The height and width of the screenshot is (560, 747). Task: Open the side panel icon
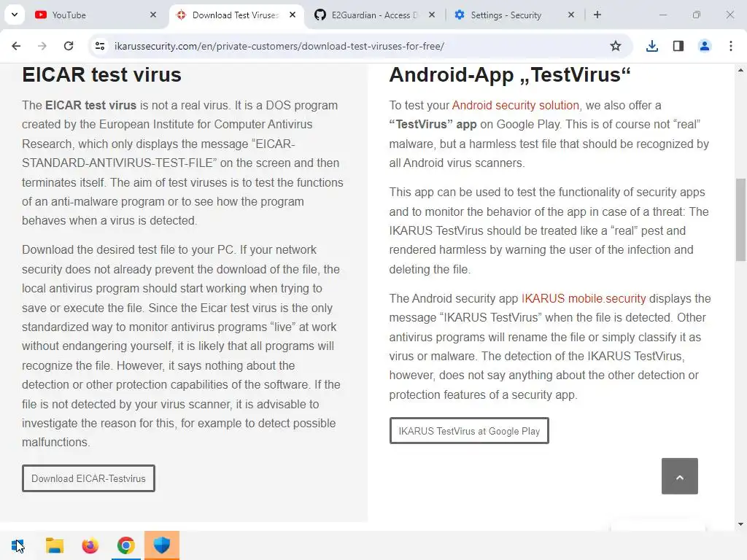(678, 46)
